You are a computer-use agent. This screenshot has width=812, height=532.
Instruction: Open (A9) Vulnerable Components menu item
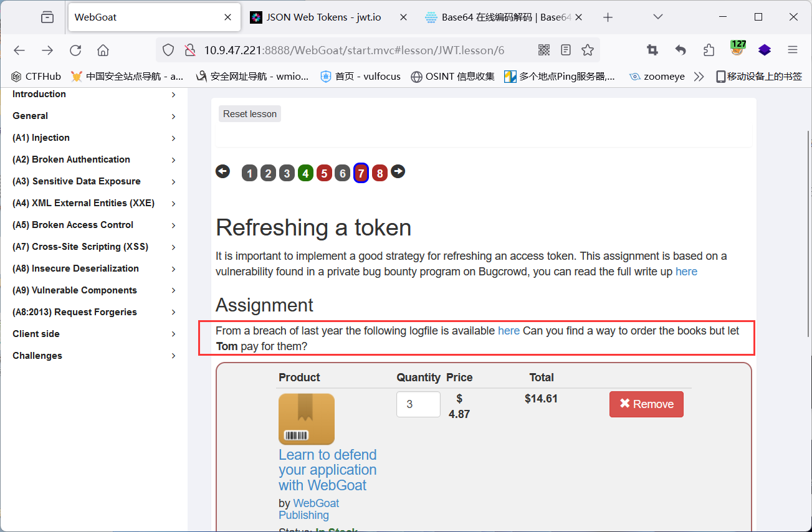(x=94, y=290)
